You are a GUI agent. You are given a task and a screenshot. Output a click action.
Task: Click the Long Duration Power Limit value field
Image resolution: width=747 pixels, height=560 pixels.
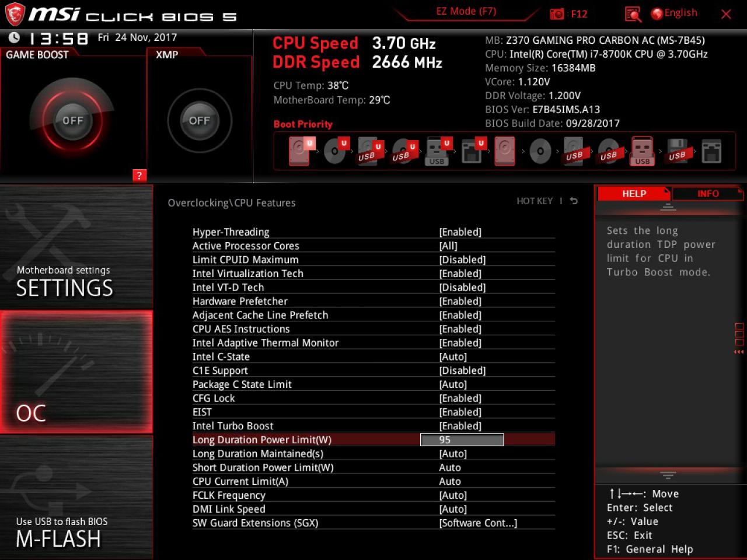[x=462, y=440]
